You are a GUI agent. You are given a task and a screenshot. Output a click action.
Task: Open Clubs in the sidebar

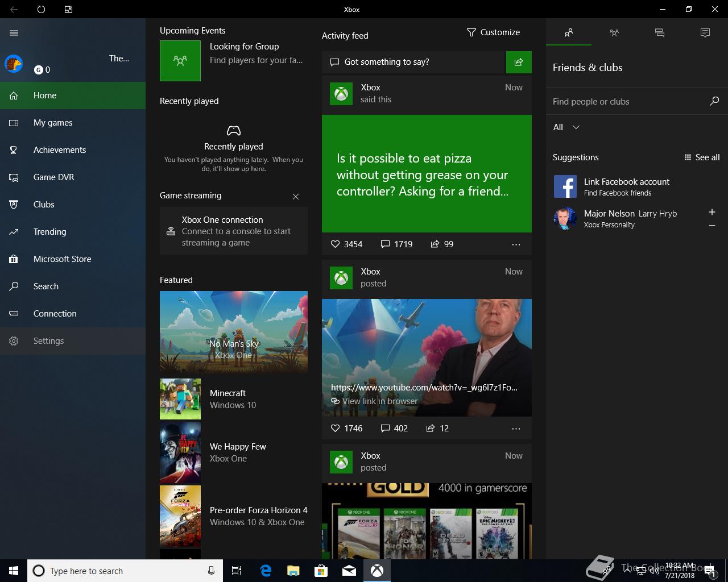73,205
